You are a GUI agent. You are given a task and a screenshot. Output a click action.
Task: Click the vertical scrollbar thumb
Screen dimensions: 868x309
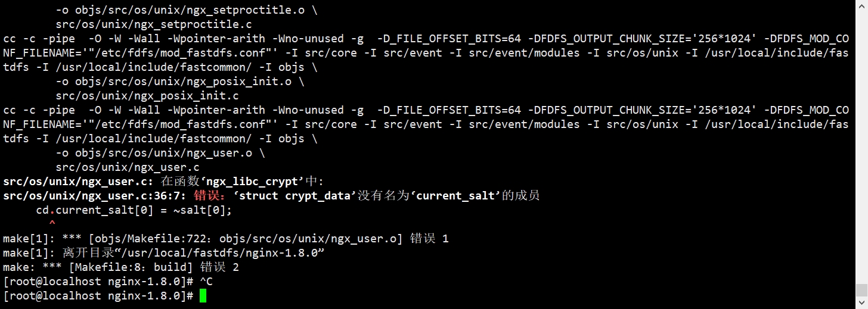(861, 290)
